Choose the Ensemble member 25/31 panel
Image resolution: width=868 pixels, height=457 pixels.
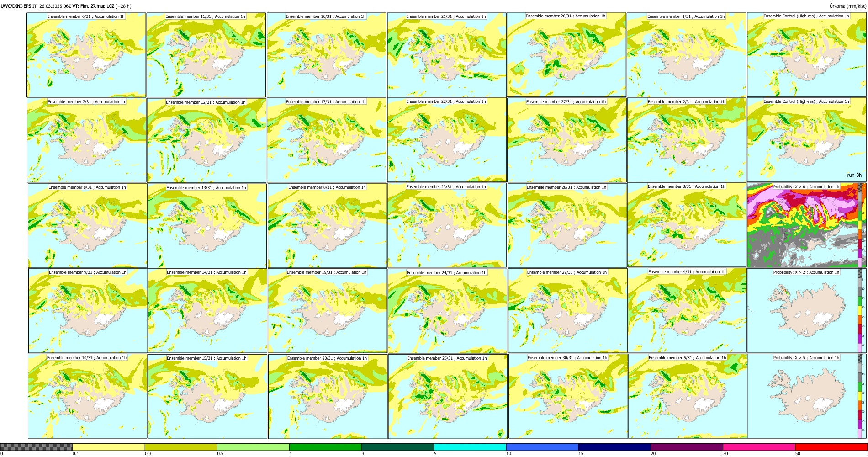[x=448, y=397]
